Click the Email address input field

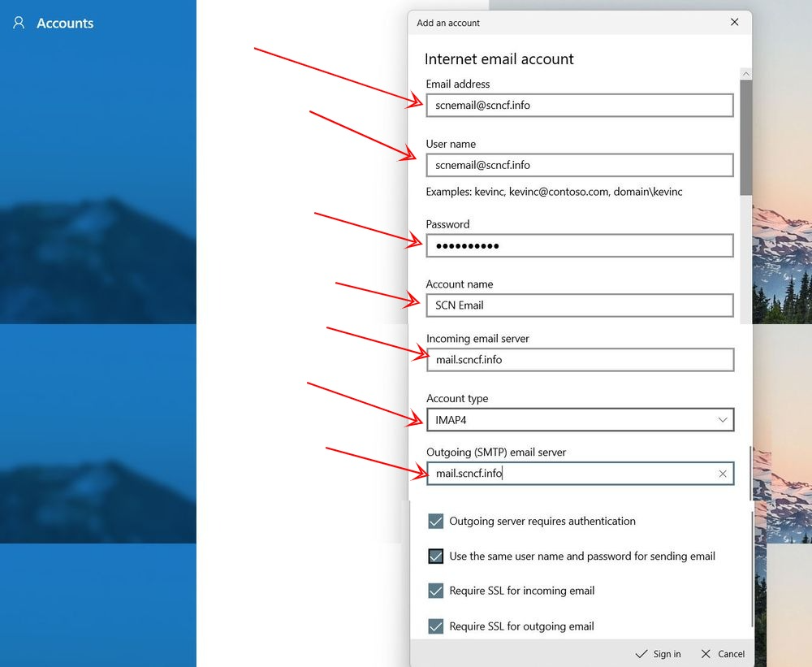pyautogui.click(x=580, y=105)
